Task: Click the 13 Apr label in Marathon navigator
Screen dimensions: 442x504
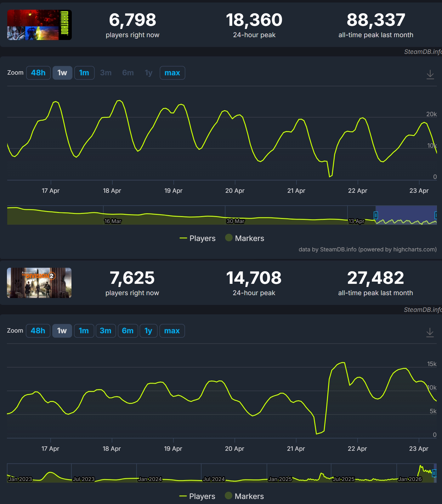Action: click(357, 221)
